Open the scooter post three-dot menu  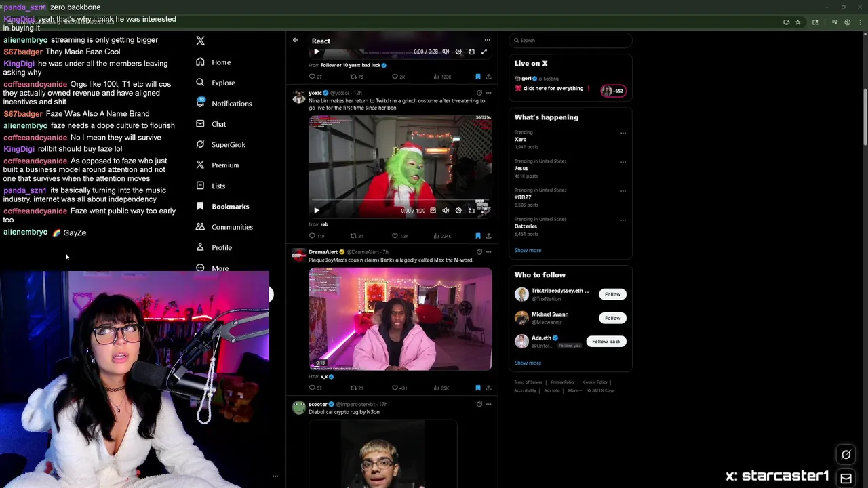tap(488, 404)
